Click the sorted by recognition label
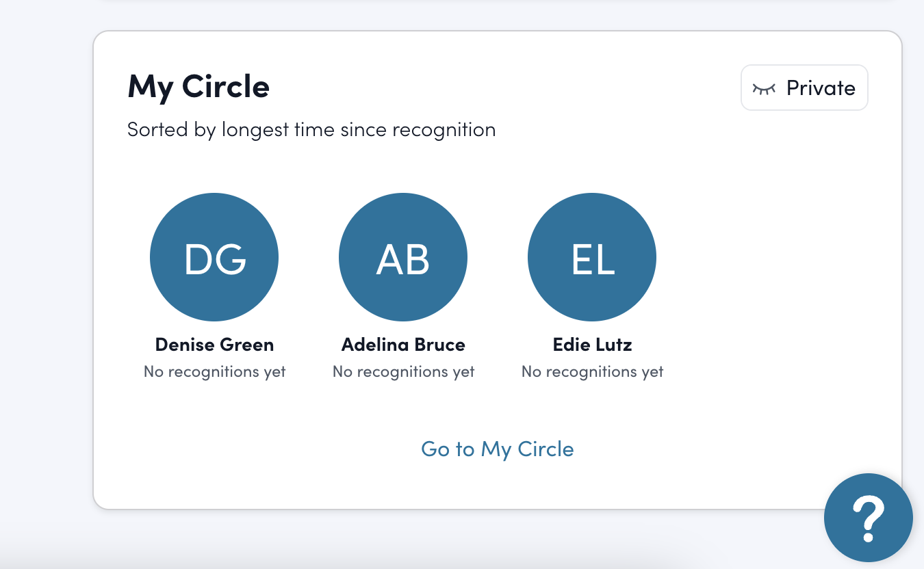This screenshot has width=924, height=569. point(311,129)
